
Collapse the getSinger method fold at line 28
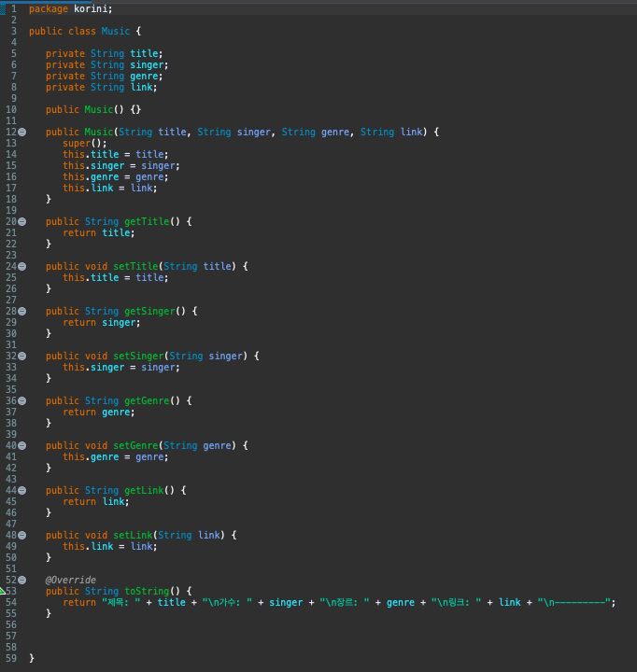point(21,311)
